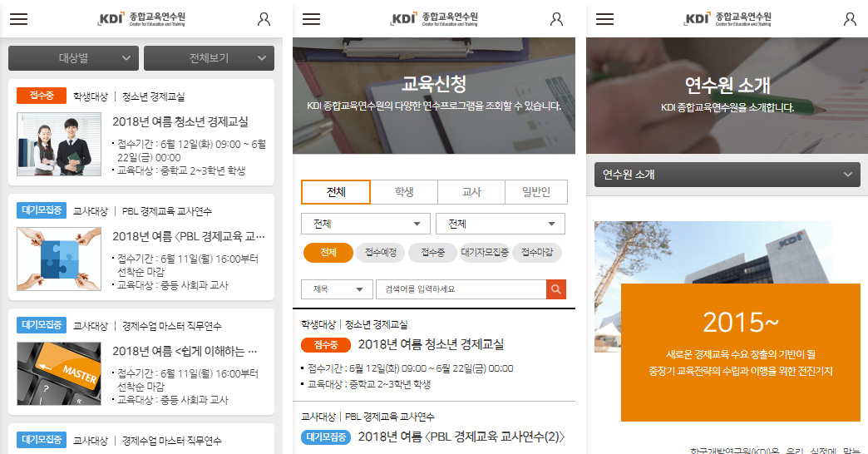The image size is (868, 454).
Task: Click 접수기간 line on MASTER thumbnail card
Action: point(188,380)
